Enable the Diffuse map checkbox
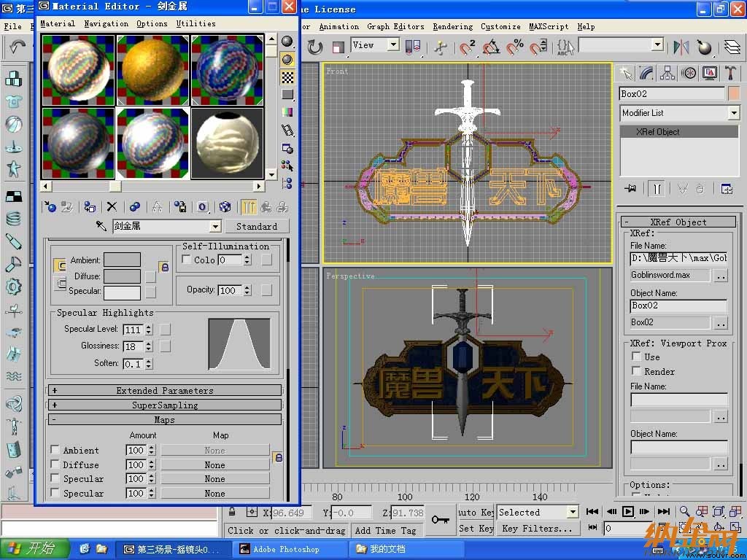Screen dimensions: 747x560 [55, 464]
